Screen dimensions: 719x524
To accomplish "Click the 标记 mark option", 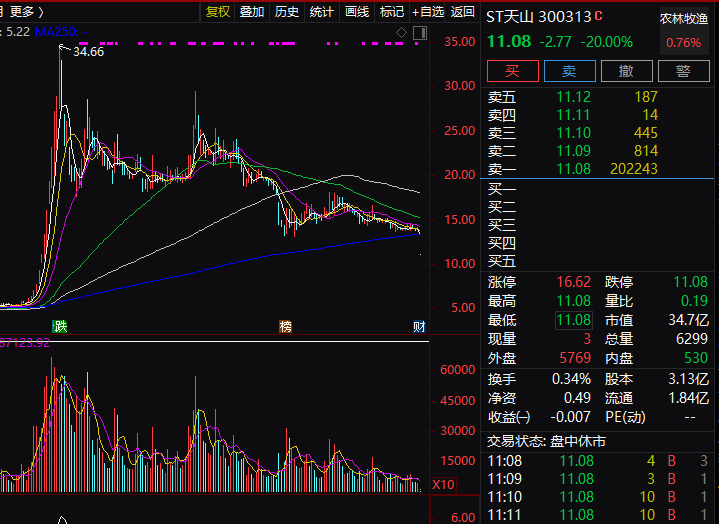I will [392, 11].
